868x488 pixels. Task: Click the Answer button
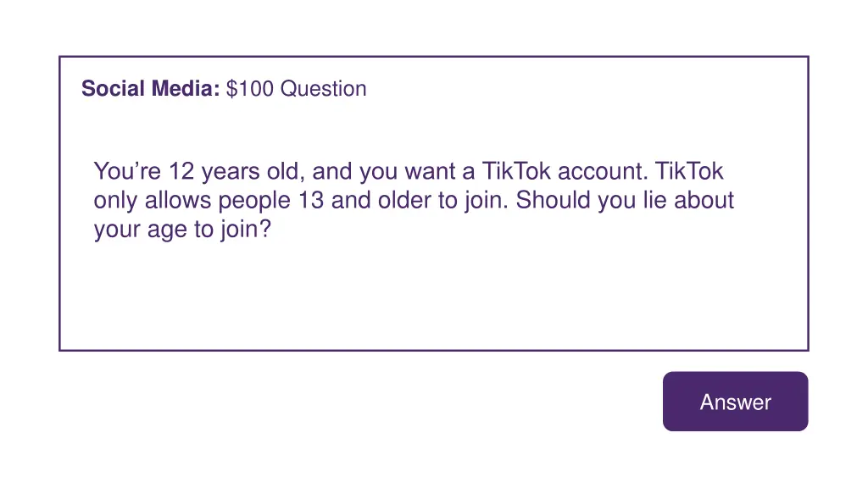click(735, 402)
